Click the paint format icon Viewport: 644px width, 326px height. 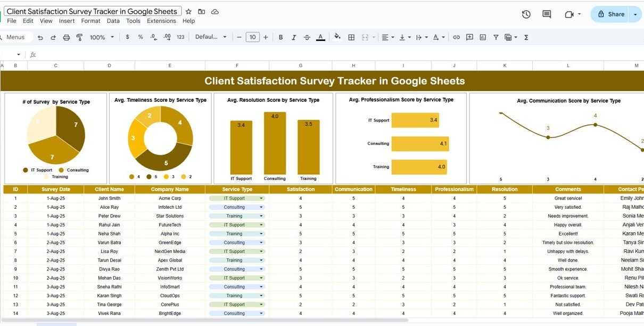pos(79,37)
